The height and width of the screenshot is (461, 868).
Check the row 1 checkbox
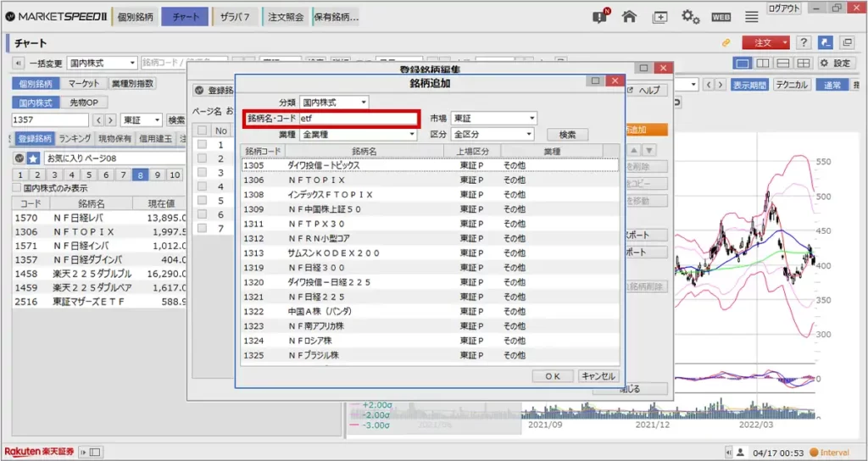pos(202,144)
